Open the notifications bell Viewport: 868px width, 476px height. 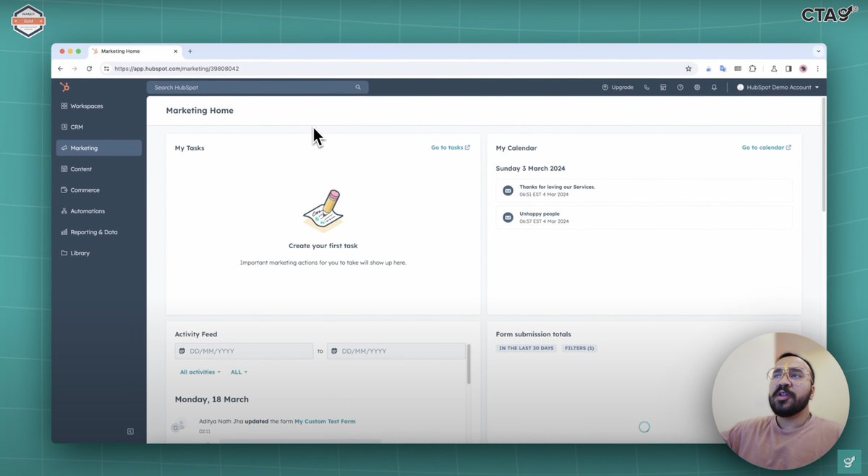pos(714,87)
